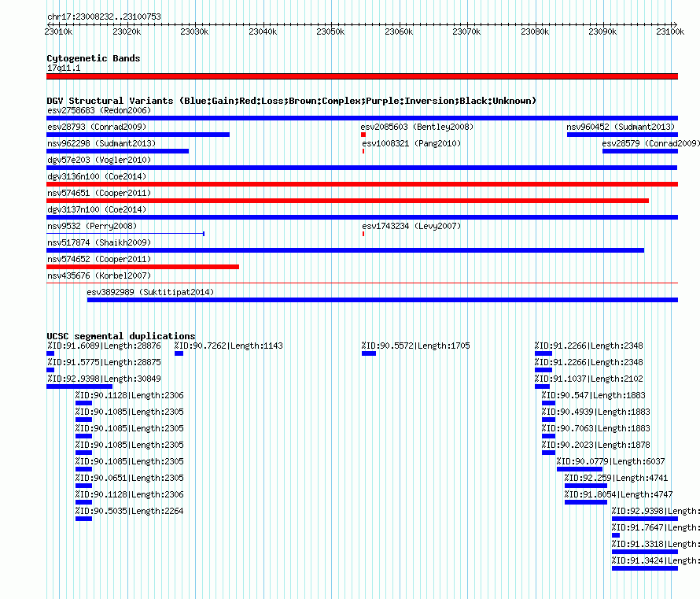Viewport: 700px width, 599px height.
Task: Click the red 17q11.1 cytogenetic band bar
Action: (x=362, y=76)
